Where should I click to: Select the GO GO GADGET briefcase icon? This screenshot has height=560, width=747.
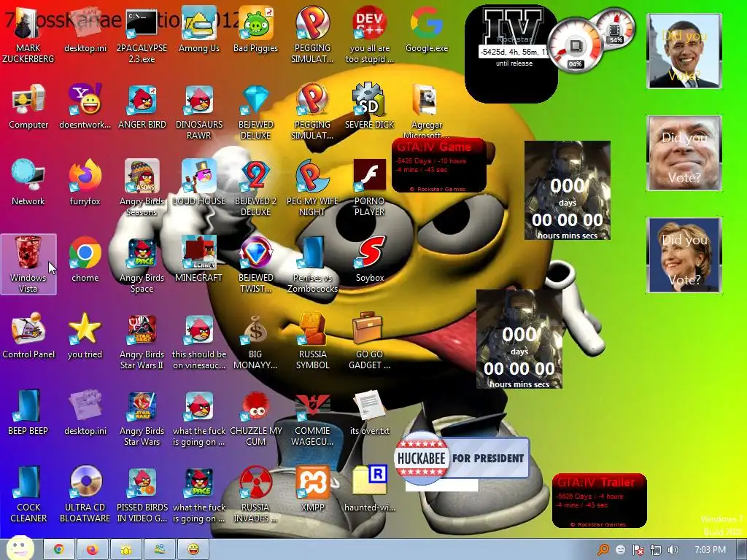point(370,341)
